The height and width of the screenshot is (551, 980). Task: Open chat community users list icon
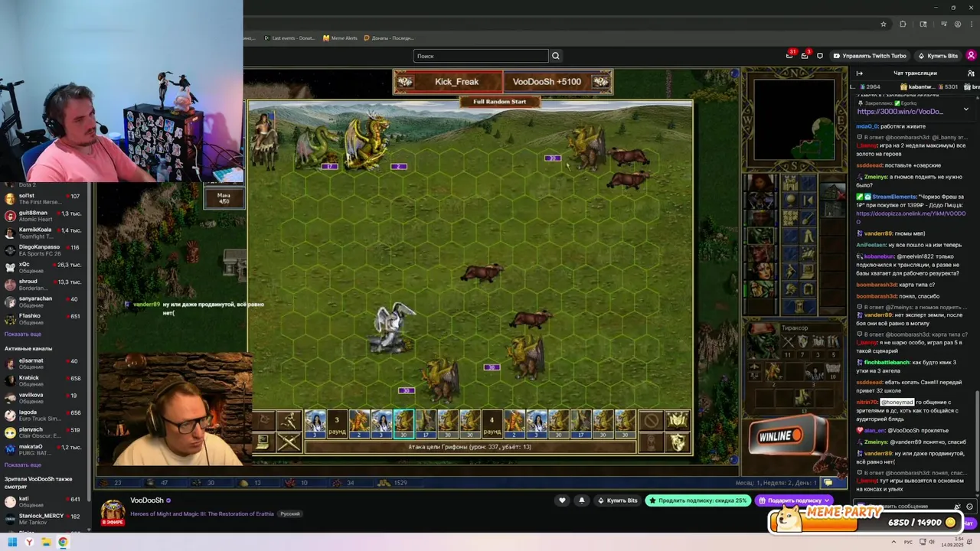click(x=971, y=73)
